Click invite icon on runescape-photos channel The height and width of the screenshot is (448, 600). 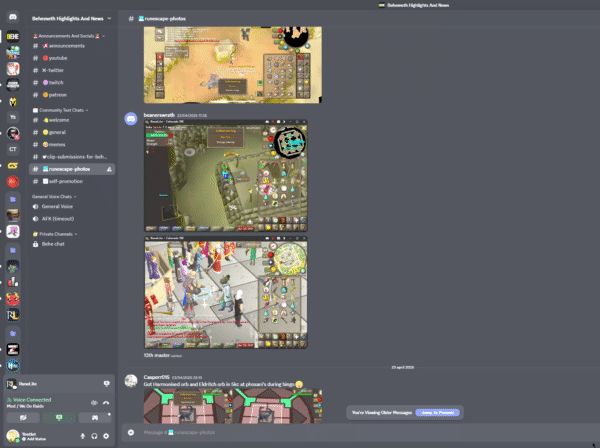(109, 169)
